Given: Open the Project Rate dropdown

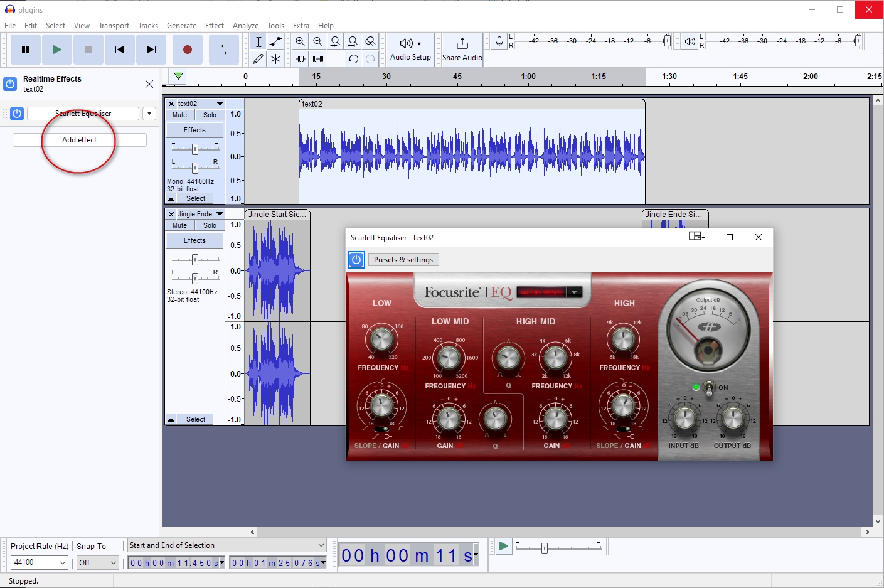Looking at the screenshot, I should (40, 562).
